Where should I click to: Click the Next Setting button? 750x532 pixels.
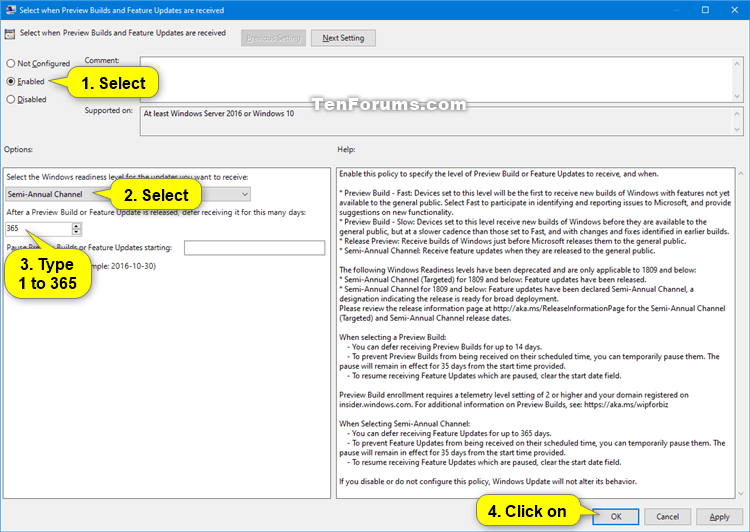point(343,38)
